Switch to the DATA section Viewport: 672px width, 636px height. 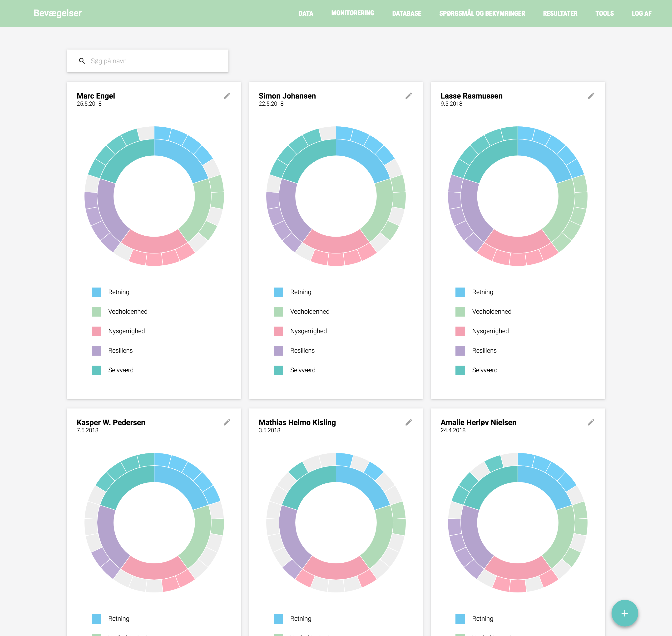306,14
